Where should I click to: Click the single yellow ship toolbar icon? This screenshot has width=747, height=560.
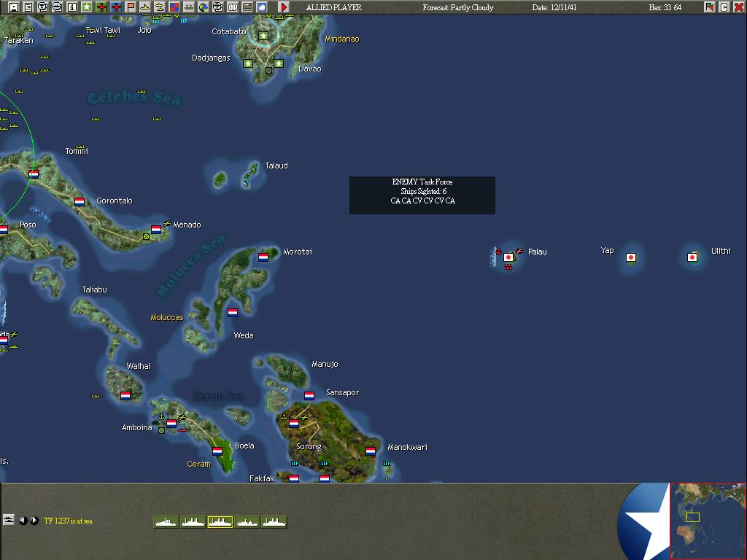pyautogui.click(x=145, y=7)
